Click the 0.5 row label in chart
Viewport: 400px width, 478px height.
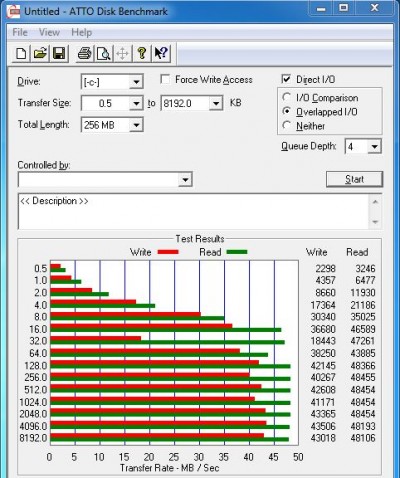(x=41, y=269)
